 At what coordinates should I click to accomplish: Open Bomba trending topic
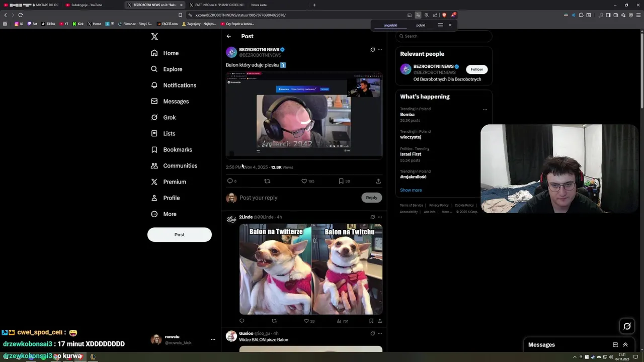pos(407,115)
